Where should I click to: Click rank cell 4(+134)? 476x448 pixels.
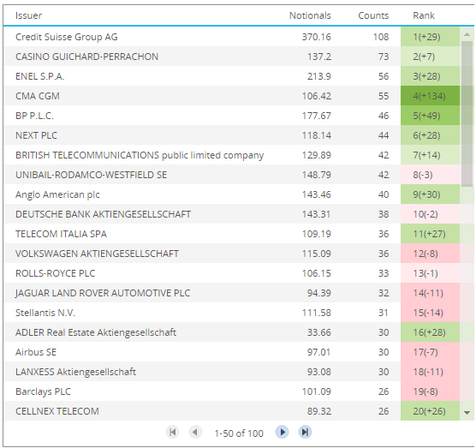click(430, 96)
